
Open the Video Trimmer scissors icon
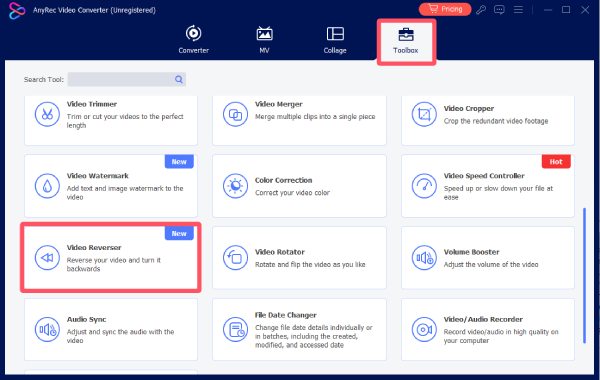(47, 114)
